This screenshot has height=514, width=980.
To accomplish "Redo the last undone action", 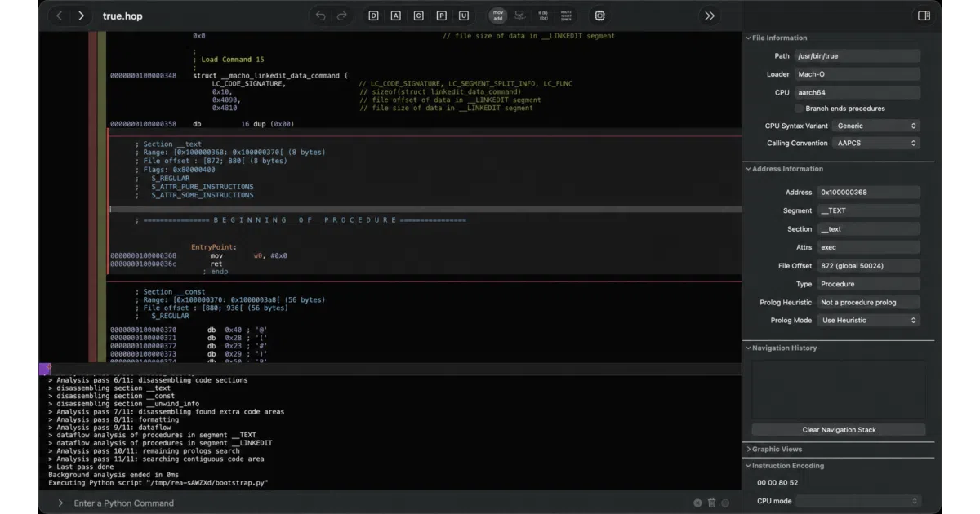I will click(342, 16).
